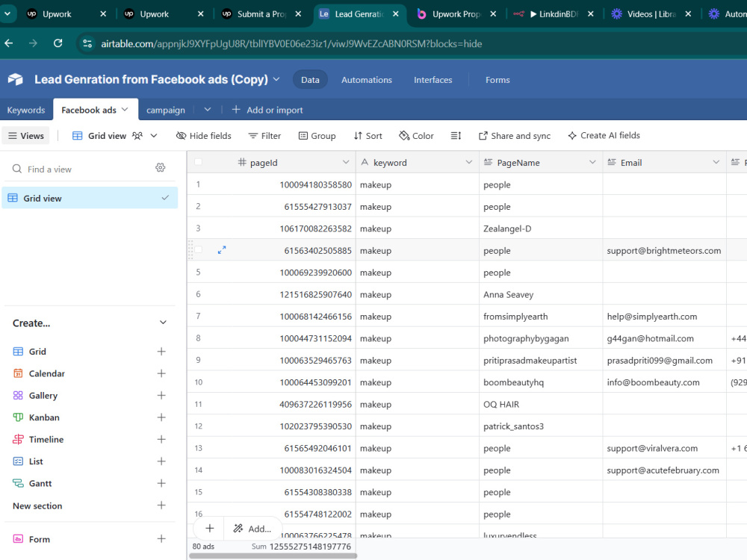Open the Forms tab
Screen dimensions: 747x560
click(x=498, y=80)
